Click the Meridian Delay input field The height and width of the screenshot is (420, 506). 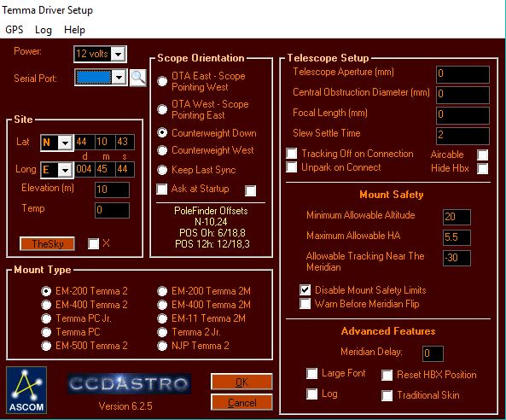(x=433, y=353)
